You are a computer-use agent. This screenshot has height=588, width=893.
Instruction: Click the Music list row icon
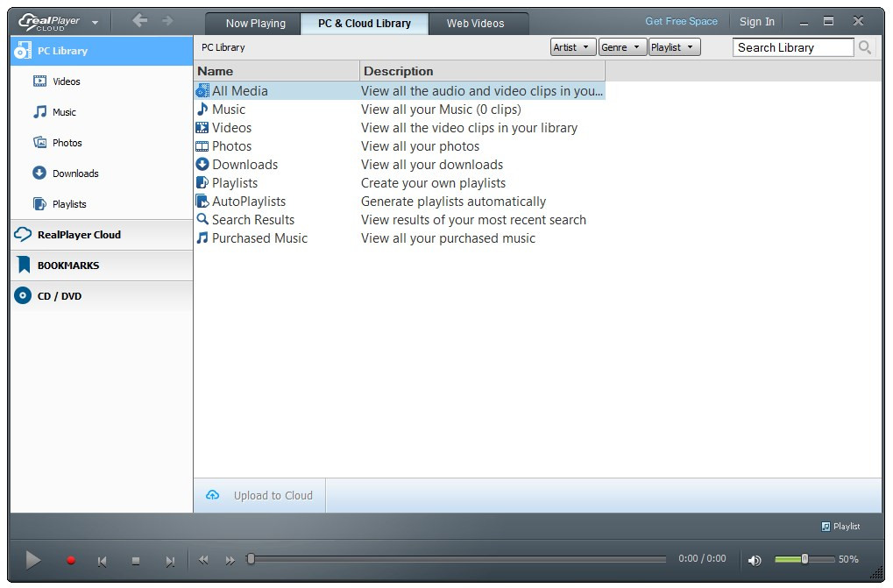(202, 109)
